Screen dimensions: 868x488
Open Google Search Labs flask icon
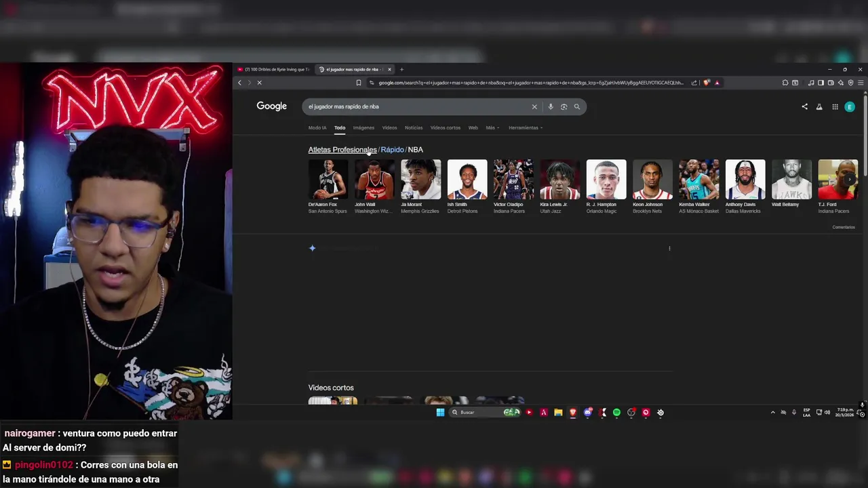coord(819,106)
